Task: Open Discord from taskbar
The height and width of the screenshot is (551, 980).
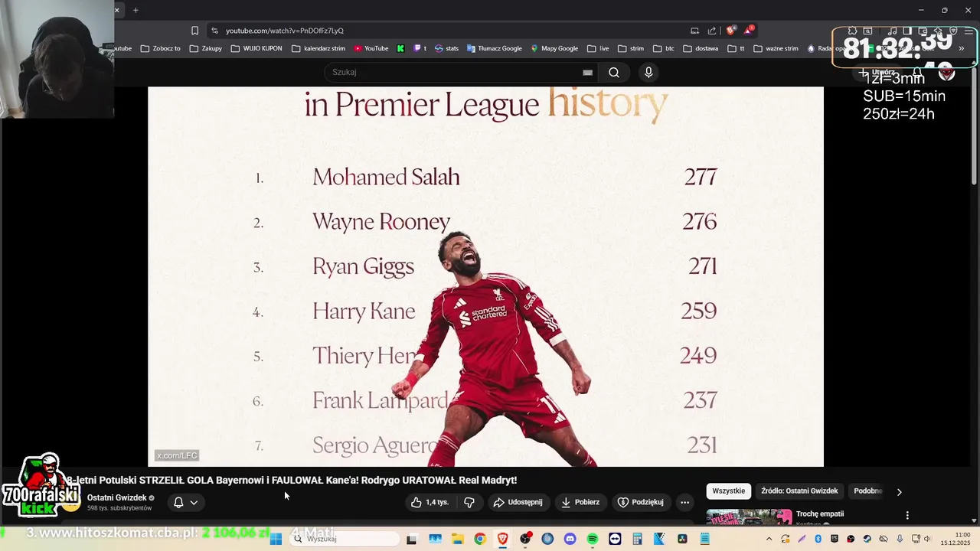Action: [x=570, y=539]
